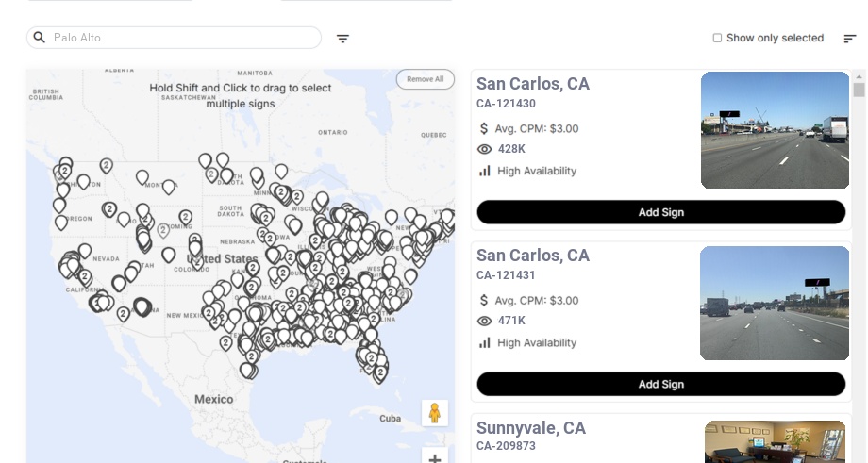The width and height of the screenshot is (868, 463).
Task: Click the eye impressions icon on CA-121431
Action: pyautogui.click(x=485, y=321)
